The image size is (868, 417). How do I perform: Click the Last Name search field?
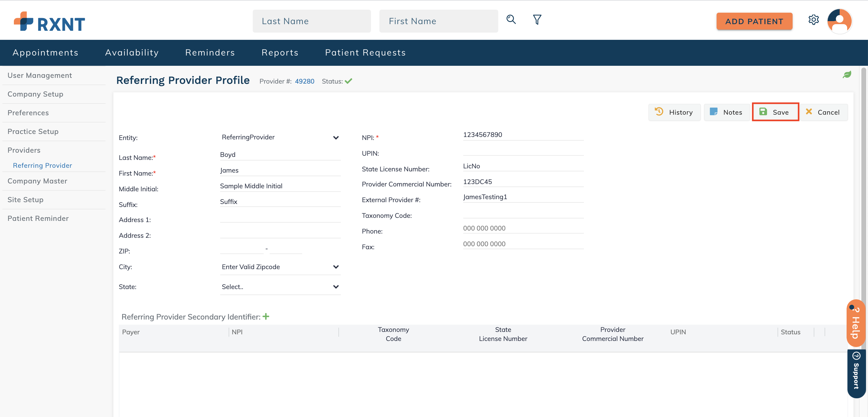point(312,21)
